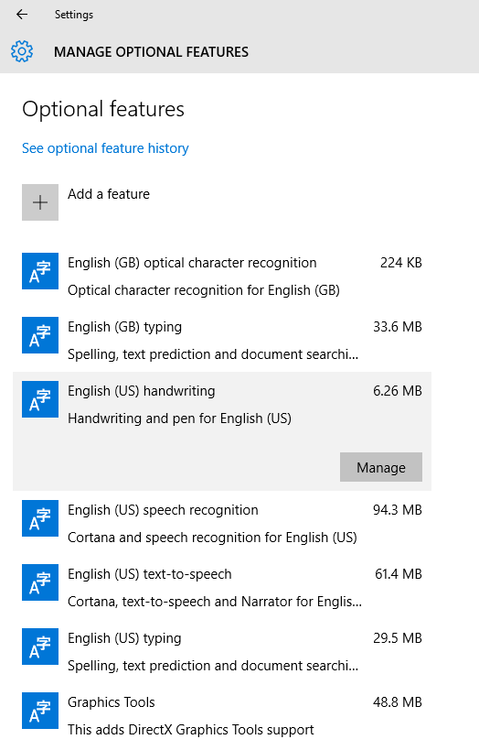Expand English (US) speech recognition entry
Viewport: 479px width, 750px height.
[x=222, y=523]
